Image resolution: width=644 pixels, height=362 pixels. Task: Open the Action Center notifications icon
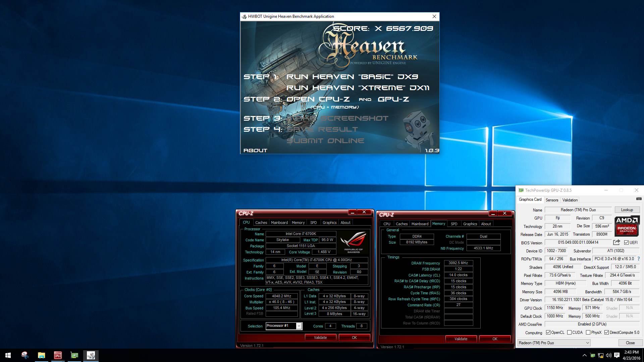[x=616, y=355]
